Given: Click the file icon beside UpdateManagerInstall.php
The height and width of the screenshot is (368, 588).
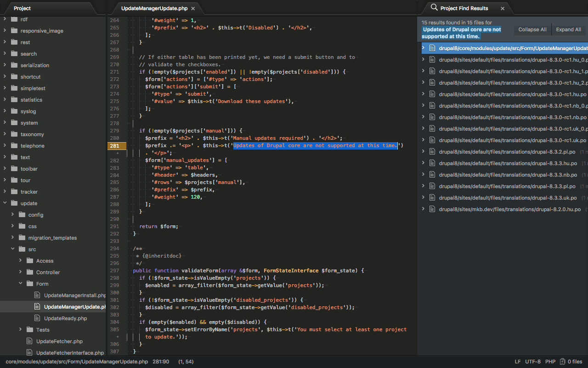Looking at the screenshot, I should pos(38,295).
